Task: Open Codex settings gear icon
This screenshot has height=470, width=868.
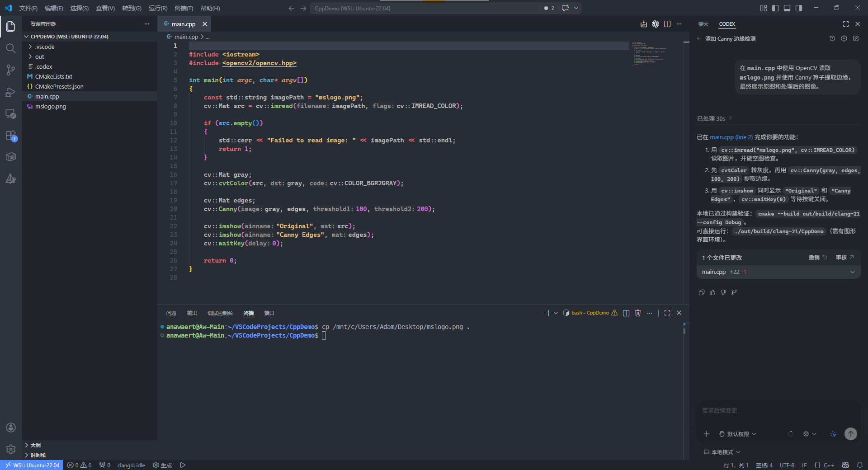Action: coord(844,39)
